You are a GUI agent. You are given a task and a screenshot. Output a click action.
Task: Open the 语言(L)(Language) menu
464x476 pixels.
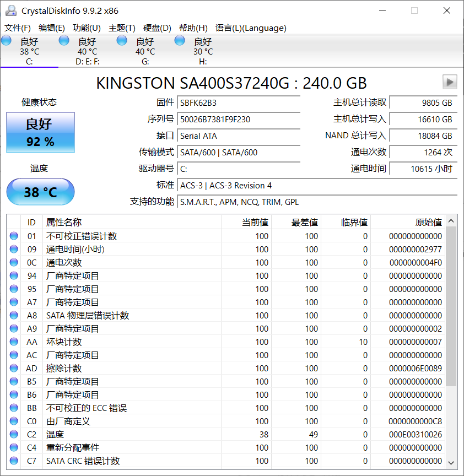point(251,28)
